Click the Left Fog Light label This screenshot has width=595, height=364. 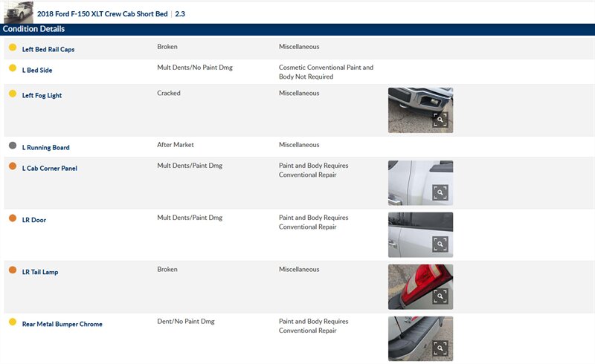tap(42, 96)
